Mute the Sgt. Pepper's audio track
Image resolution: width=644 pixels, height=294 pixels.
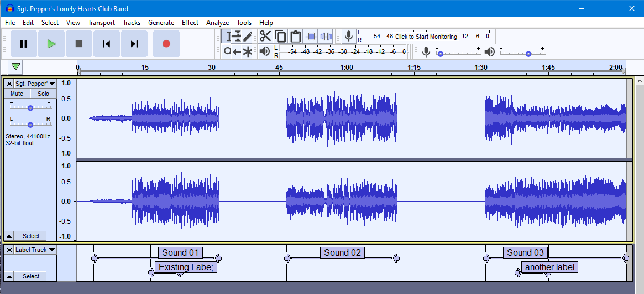pos(17,94)
